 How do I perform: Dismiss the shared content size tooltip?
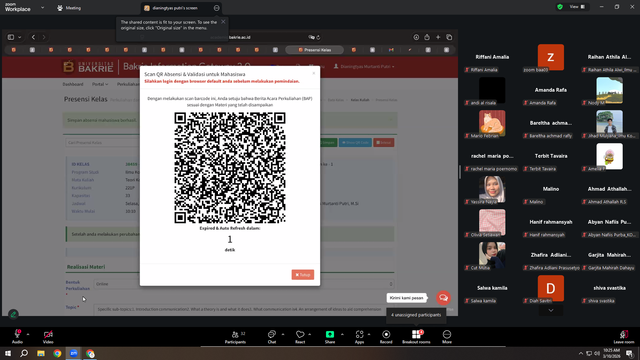[223, 22]
